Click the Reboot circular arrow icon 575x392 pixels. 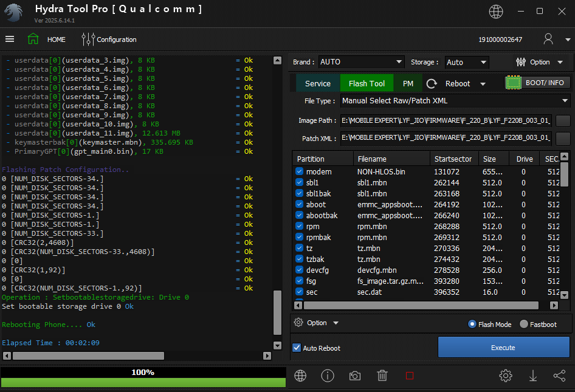432,84
